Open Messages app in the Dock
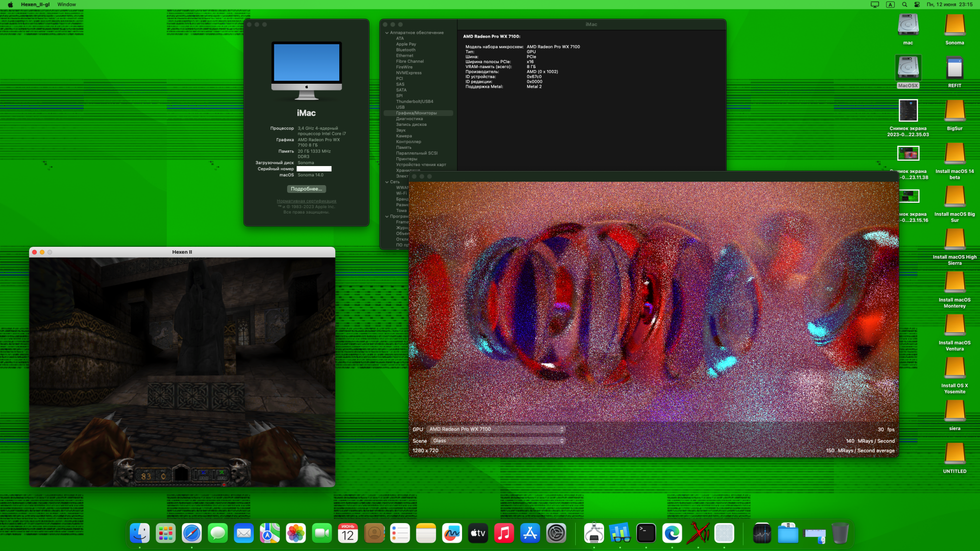The width and height of the screenshot is (980, 551). coord(218,533)
